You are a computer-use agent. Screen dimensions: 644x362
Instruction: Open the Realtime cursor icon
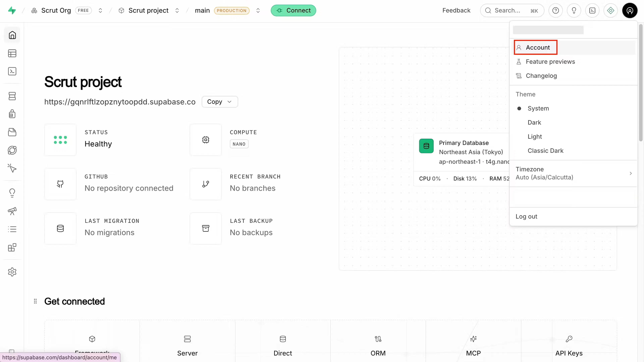coord(12,168)
